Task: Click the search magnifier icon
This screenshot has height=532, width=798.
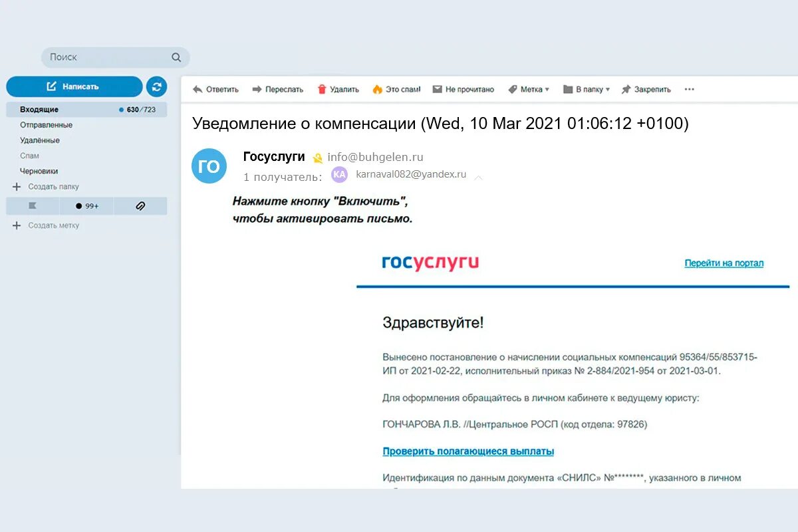Action: (176, 57)
